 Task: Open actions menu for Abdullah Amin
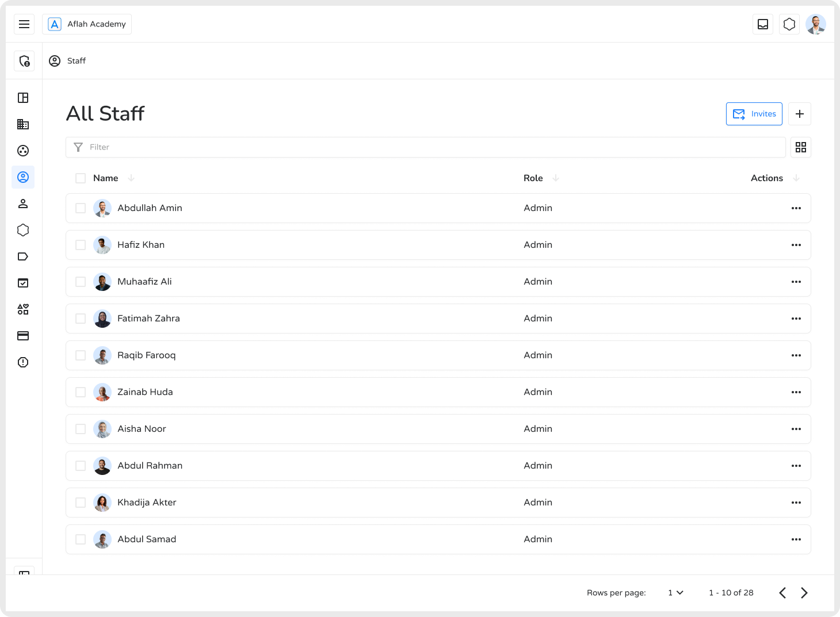click(796, 208)
